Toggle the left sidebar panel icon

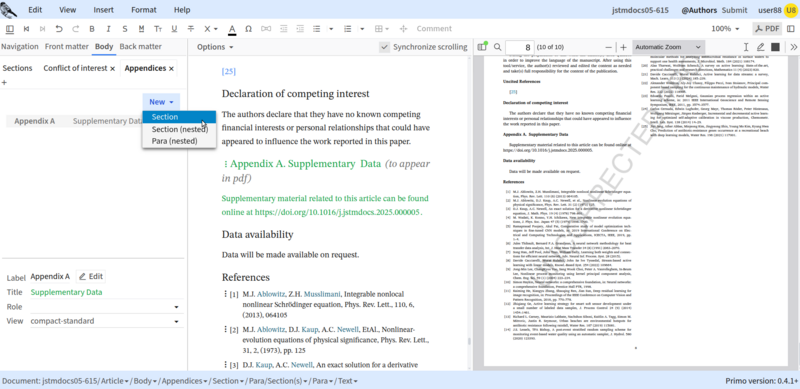pos(10,29)
